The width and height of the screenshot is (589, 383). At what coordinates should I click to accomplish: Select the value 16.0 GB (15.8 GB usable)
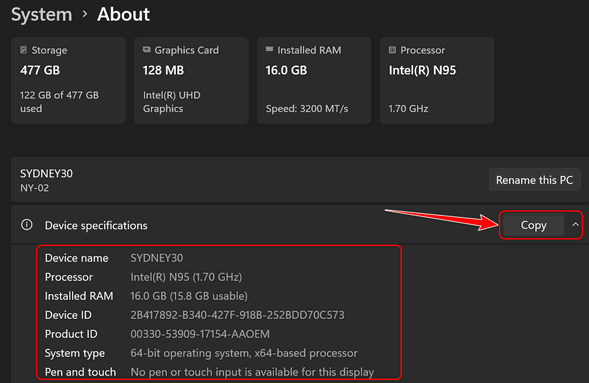pos(189,296)
